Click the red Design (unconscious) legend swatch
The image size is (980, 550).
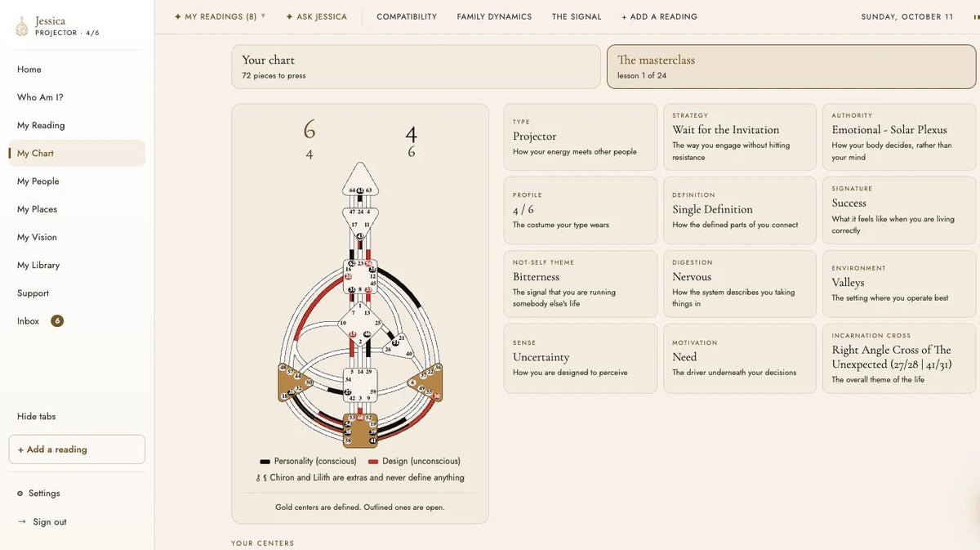pos(373,462)
